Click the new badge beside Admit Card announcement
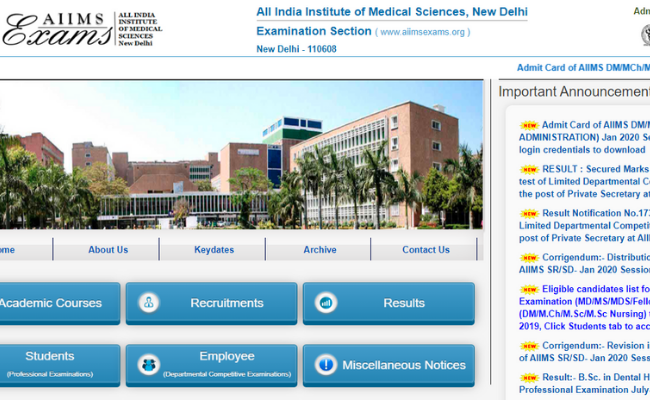The width and height of the screenshot is (650, 400). point(529,126)
